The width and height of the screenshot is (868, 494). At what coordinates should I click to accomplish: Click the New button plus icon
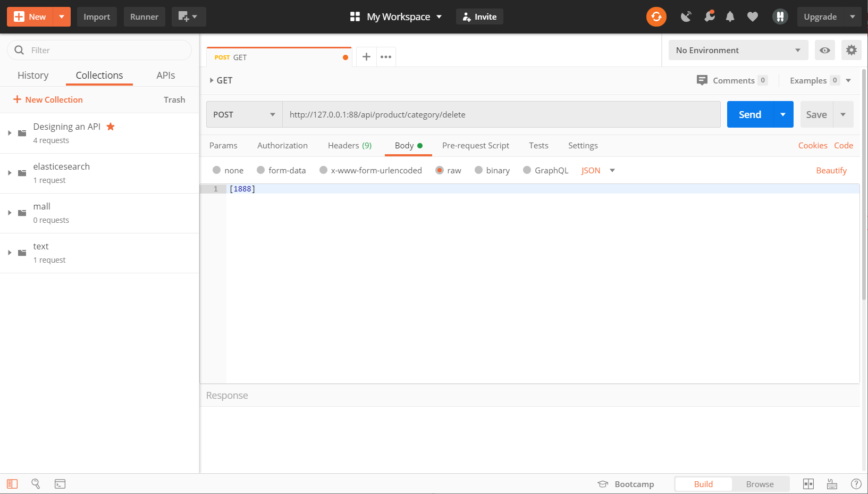19,16
